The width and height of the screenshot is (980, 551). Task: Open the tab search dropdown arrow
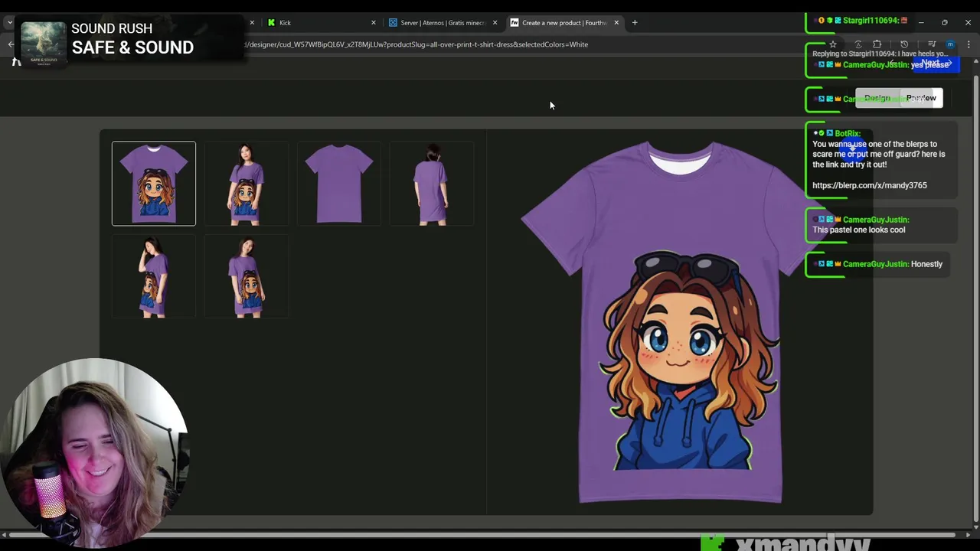point(9,22)
